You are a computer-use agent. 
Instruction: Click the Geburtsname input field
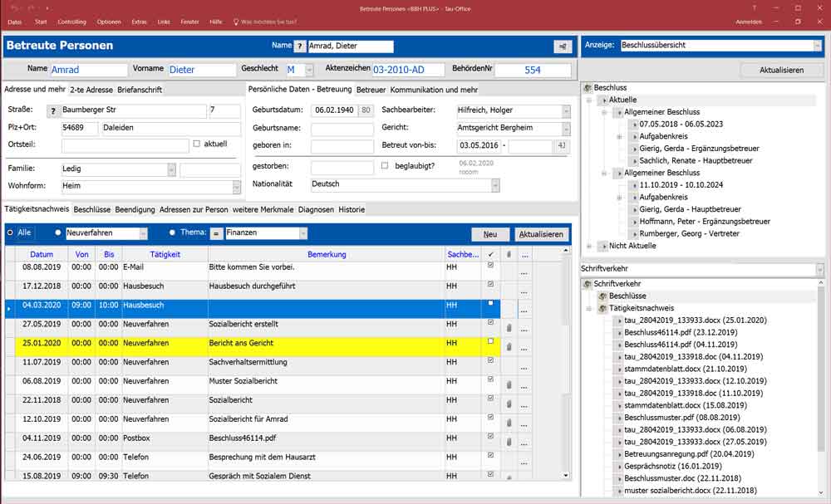pyautogui.click(x=342, y=129)
